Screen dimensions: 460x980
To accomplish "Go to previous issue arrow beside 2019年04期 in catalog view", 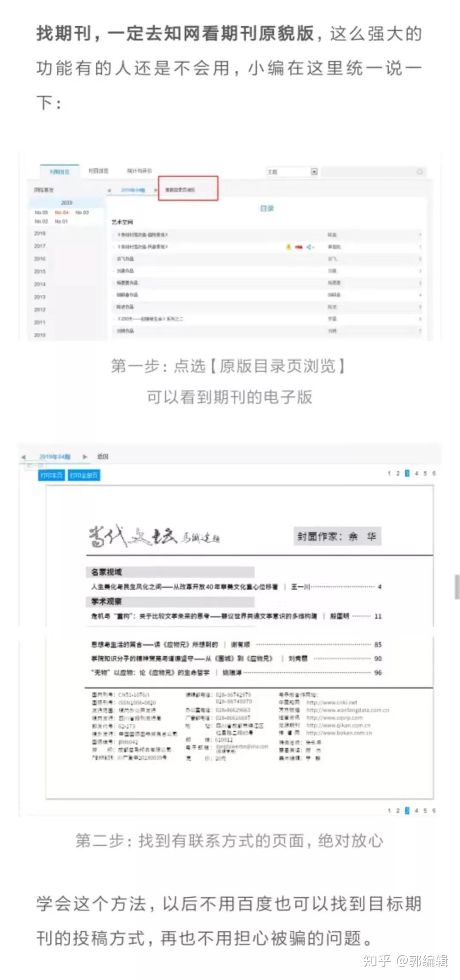I will click(109, 190).
